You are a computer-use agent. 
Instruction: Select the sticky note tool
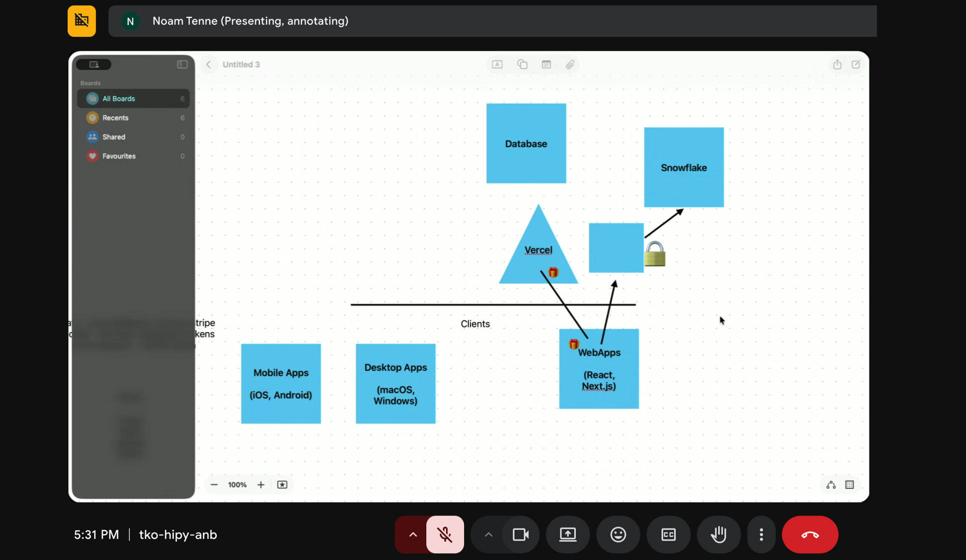[x=546, y=65]
